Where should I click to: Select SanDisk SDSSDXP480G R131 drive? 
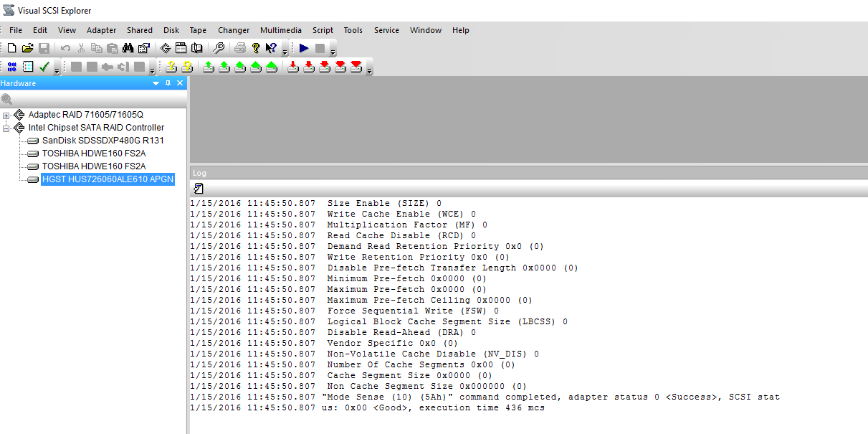[102, 141]
